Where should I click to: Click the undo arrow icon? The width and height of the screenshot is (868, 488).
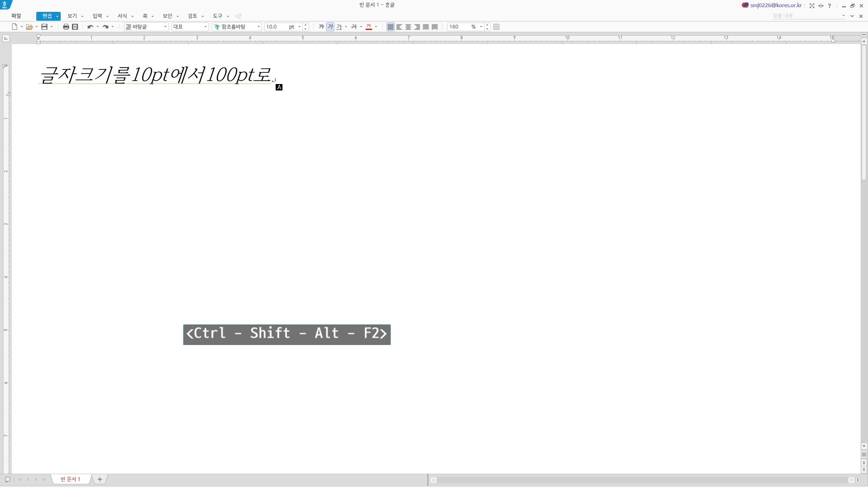pos(90,27)
